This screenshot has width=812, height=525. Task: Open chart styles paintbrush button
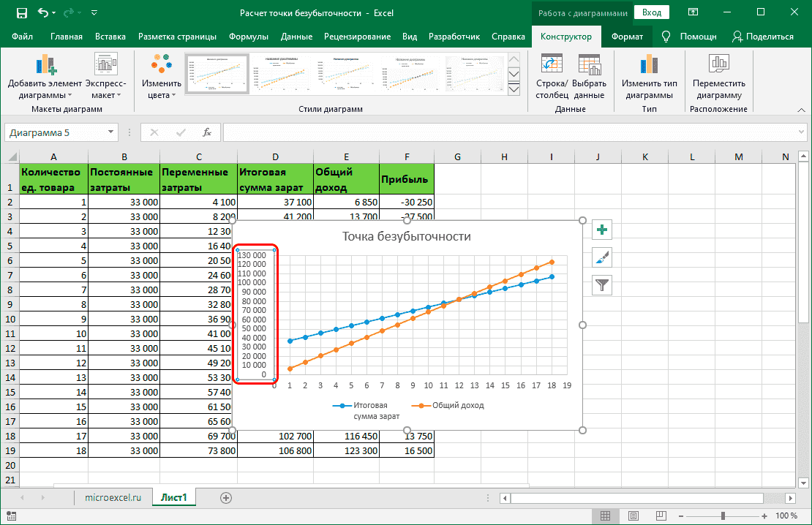602,257
